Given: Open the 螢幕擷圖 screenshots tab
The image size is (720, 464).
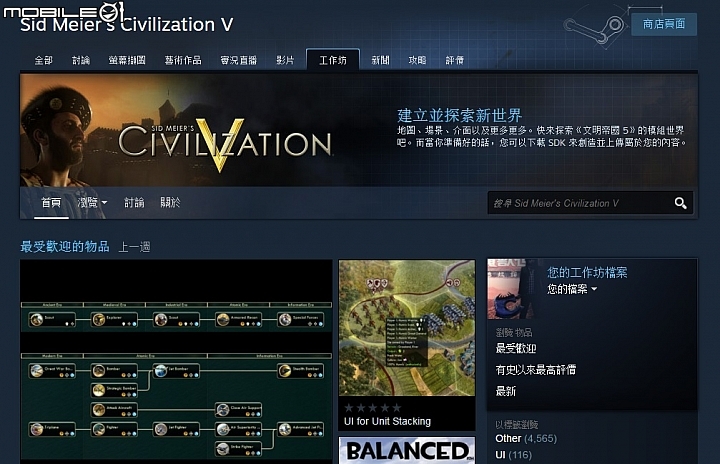Looking at the screenshot, I should pos(127,60).
